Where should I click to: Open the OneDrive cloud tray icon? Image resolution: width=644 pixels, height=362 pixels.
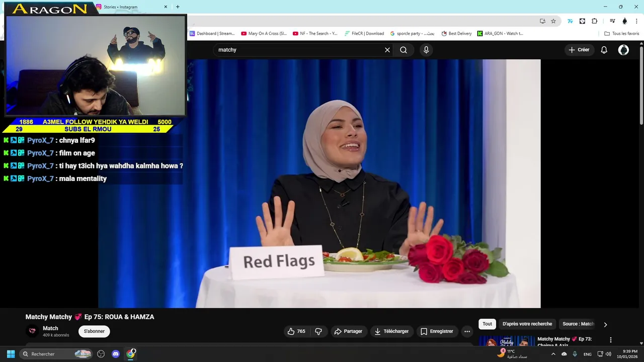pyautogui.click(x=564, y=354)
